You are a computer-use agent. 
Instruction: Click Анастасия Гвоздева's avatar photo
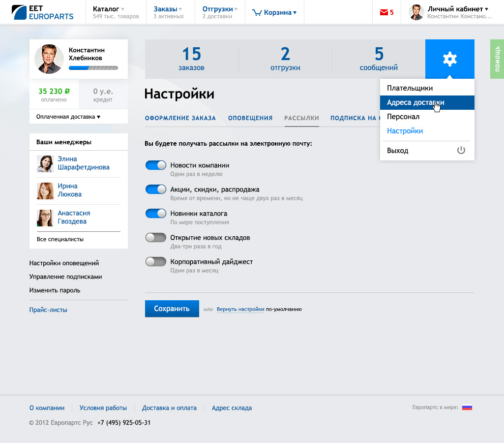[45, 218]
